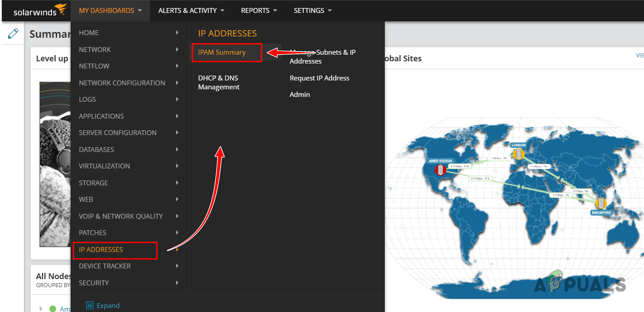Open the REPORTS dropdown menu

[x=259, y=10]
